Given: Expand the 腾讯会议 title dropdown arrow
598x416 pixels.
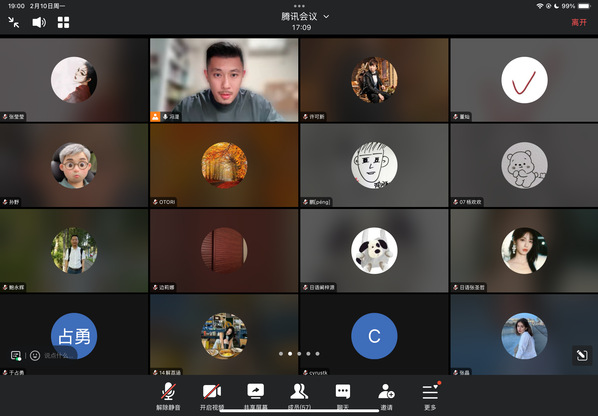Looking at the screenshot, I should pos(326,17).
